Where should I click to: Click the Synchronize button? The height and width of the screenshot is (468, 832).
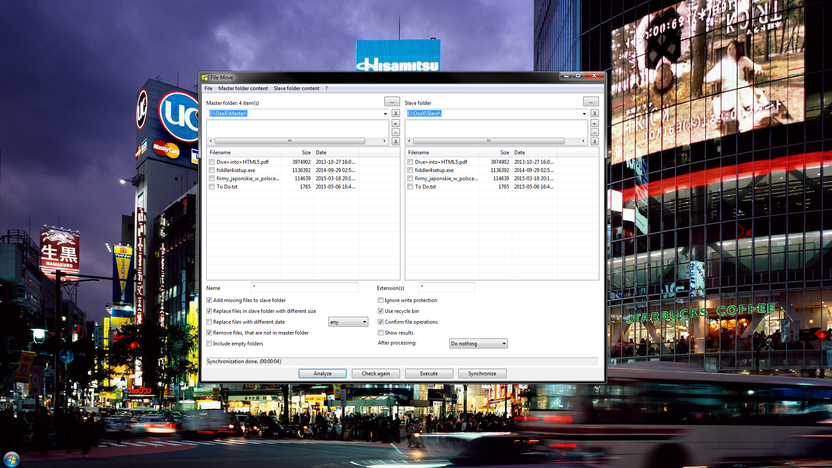pos(482,374)
